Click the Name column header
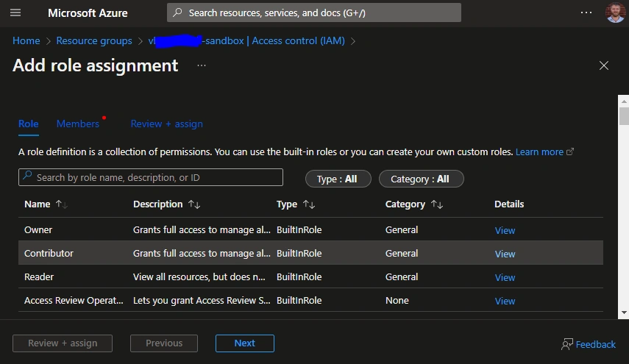Image resolution: width=629 pixels, height=364 pixels. coord(38,204)
